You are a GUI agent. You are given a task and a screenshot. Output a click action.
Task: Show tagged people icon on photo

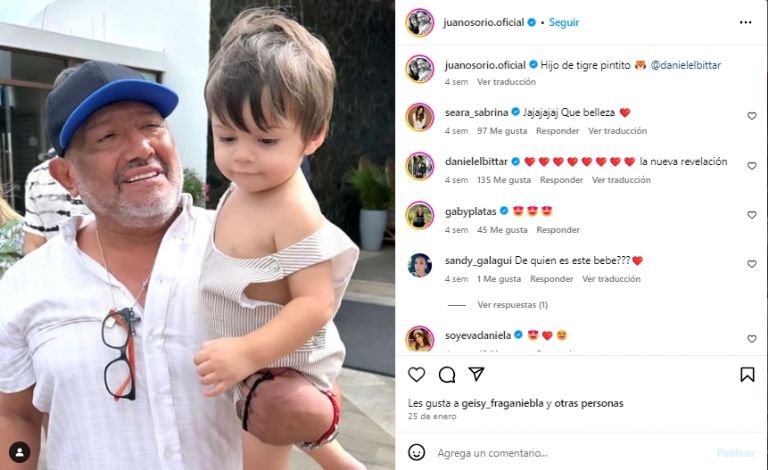(20, 452)
